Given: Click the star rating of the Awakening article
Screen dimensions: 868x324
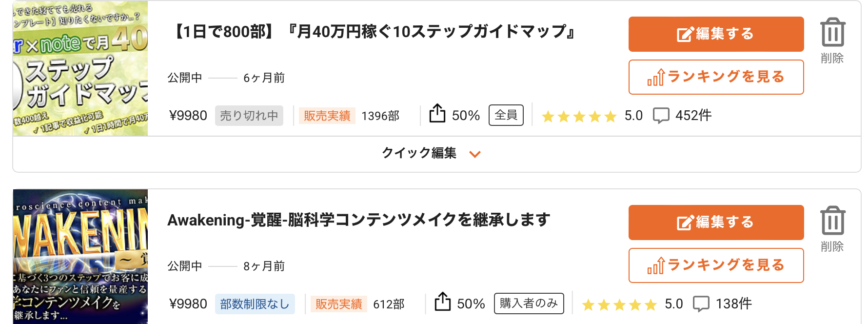Looking at the screenshot, I should 619,304.
